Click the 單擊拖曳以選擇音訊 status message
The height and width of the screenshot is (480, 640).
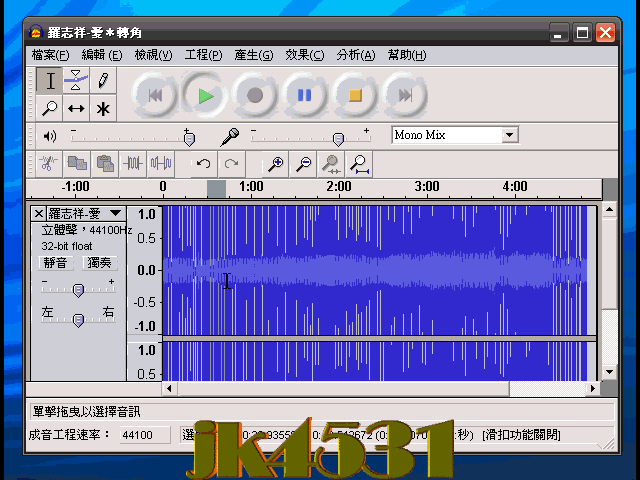(87, 412)
